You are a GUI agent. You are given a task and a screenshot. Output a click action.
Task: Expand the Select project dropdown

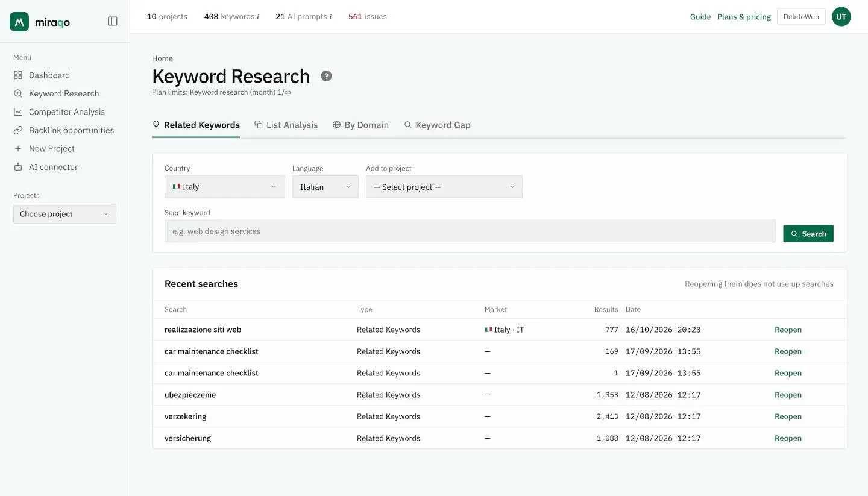coord(444,187)
